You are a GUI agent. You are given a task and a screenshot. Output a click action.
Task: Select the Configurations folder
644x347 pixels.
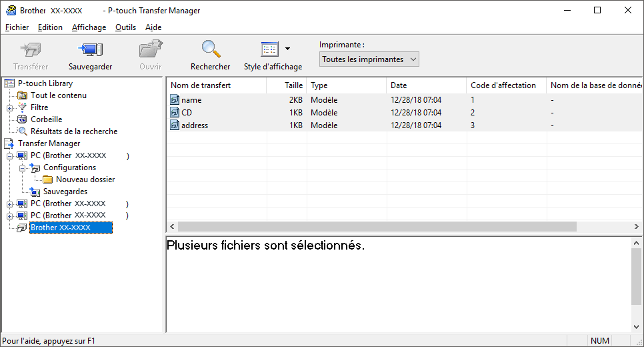(69, 167)
